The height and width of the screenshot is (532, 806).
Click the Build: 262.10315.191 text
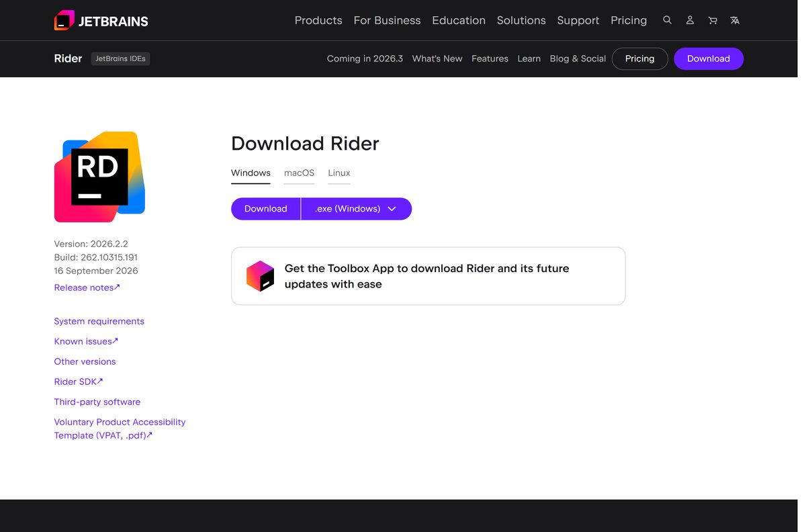96,257
